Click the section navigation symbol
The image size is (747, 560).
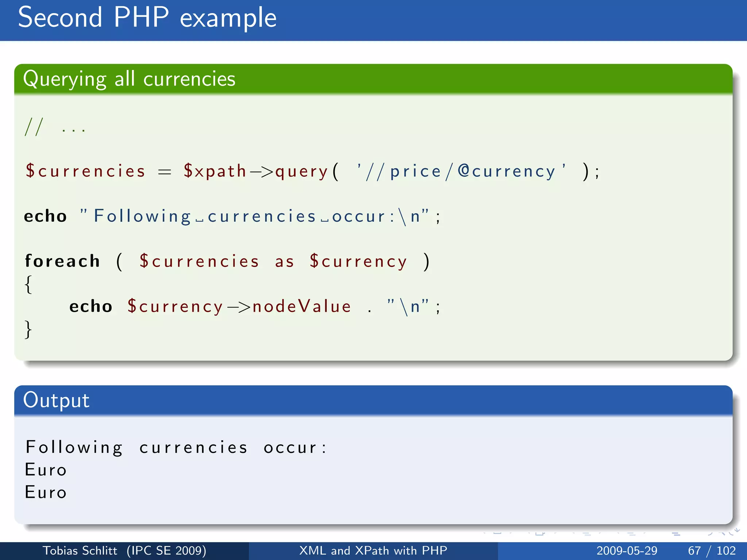[x=631, y=533]
